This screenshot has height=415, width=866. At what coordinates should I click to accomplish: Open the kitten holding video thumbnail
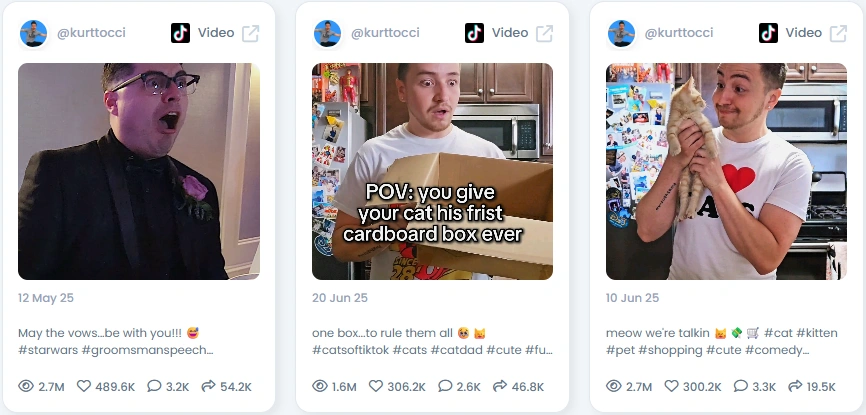coord(726,171)
